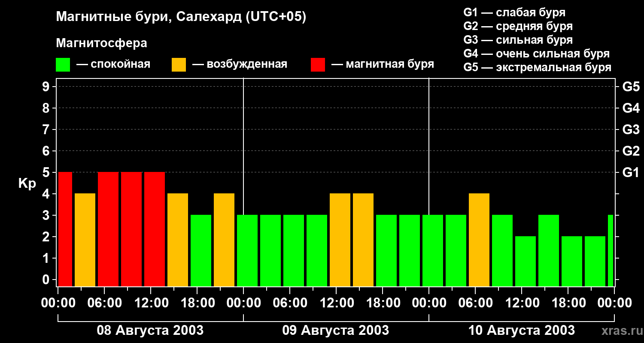644x343 pixels.
Task: Click the red 'магнитная буря' legend swatch
Action: (x=318, y=65)
